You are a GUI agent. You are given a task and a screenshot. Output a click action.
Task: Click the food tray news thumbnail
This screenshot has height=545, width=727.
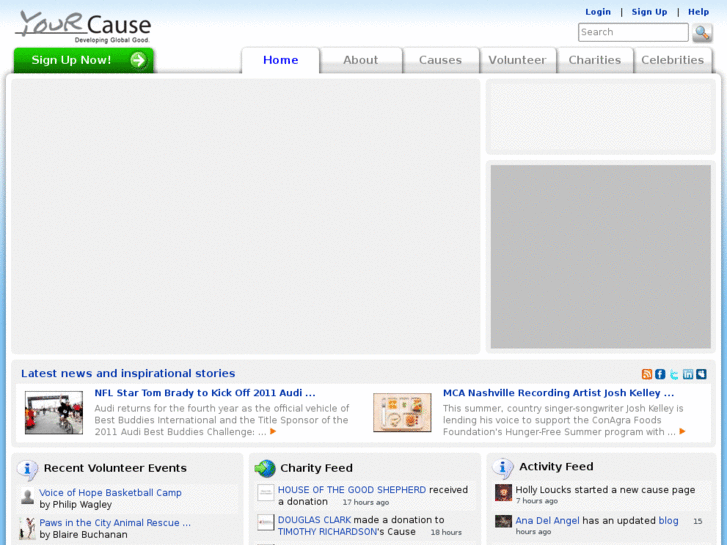[402, 412]
